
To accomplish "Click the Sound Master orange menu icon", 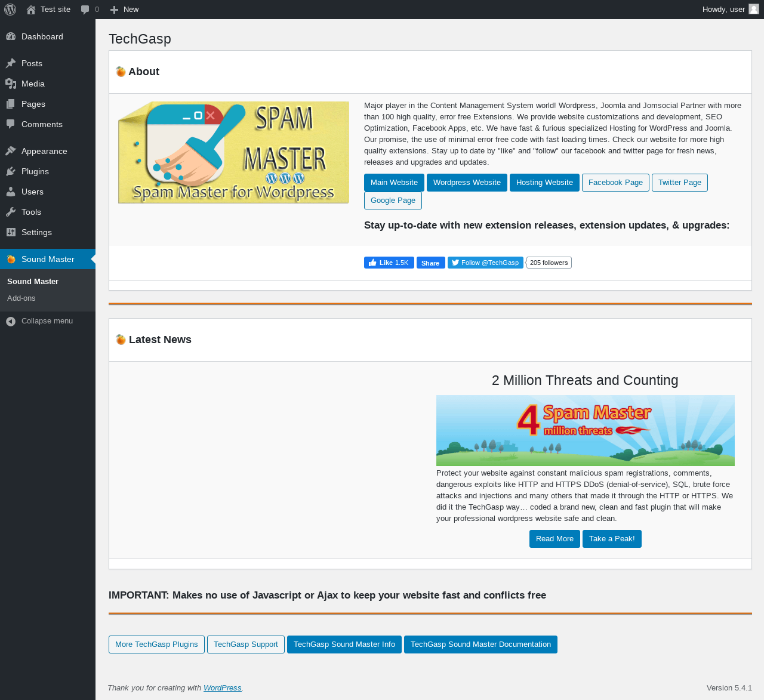I will point(11,259).
